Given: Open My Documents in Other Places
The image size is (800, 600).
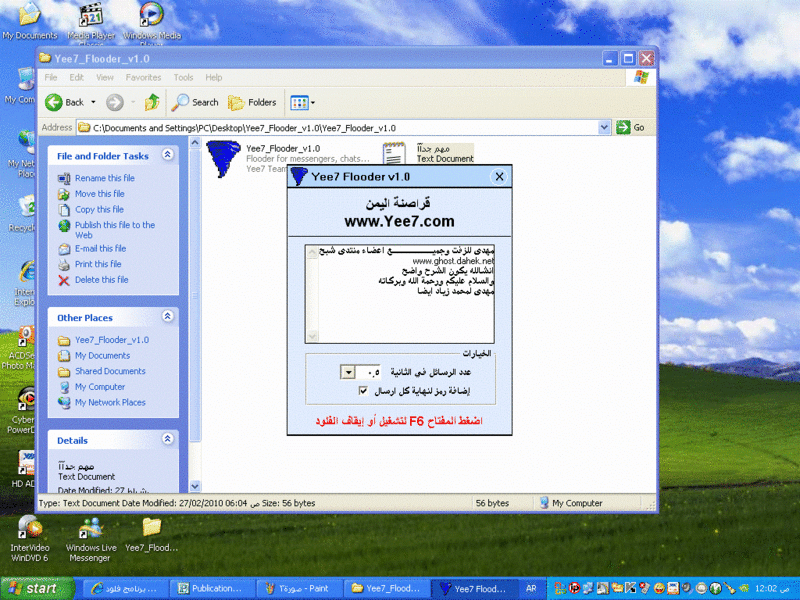Looking at the screenshot, I should click(103, 356).
